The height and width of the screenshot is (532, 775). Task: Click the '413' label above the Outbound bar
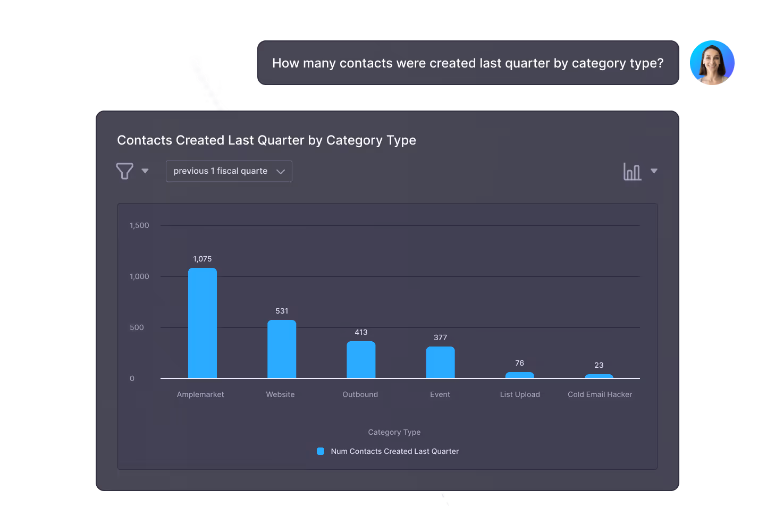360,332
